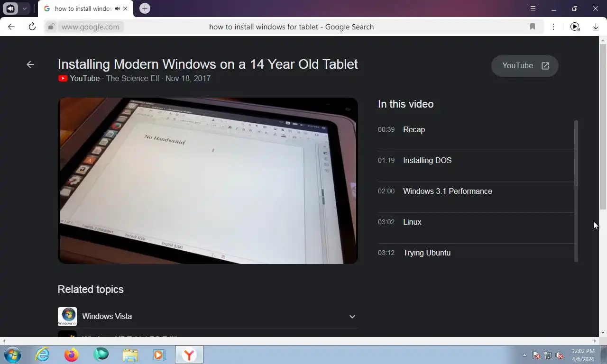Open File Explorer folder in taskbar
Viewport: 607px width, 364px height.
(130, 355)
